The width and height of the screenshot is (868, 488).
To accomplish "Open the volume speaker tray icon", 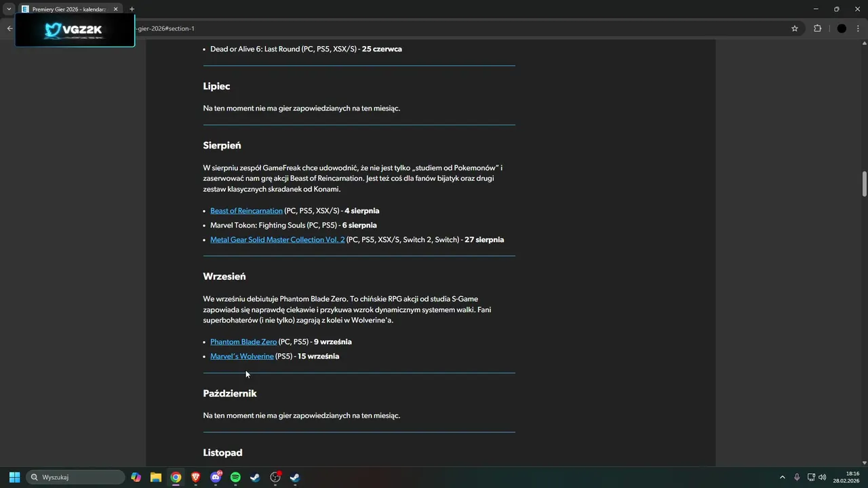I will 823,477.
